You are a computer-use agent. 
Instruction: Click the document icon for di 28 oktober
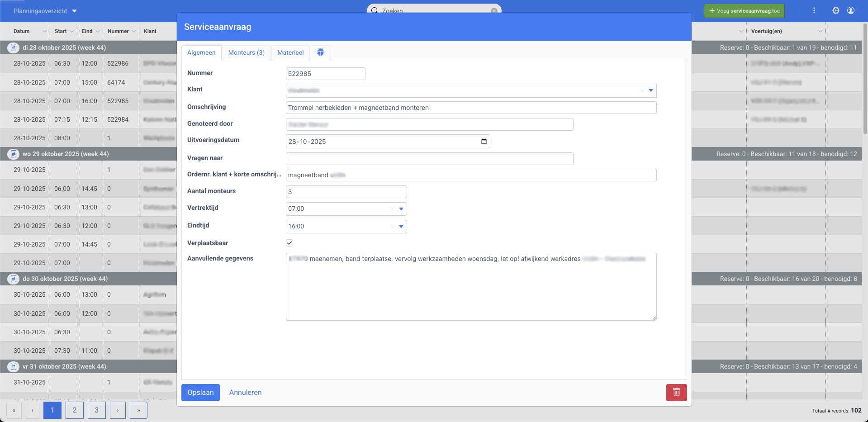tap(14, 47)
